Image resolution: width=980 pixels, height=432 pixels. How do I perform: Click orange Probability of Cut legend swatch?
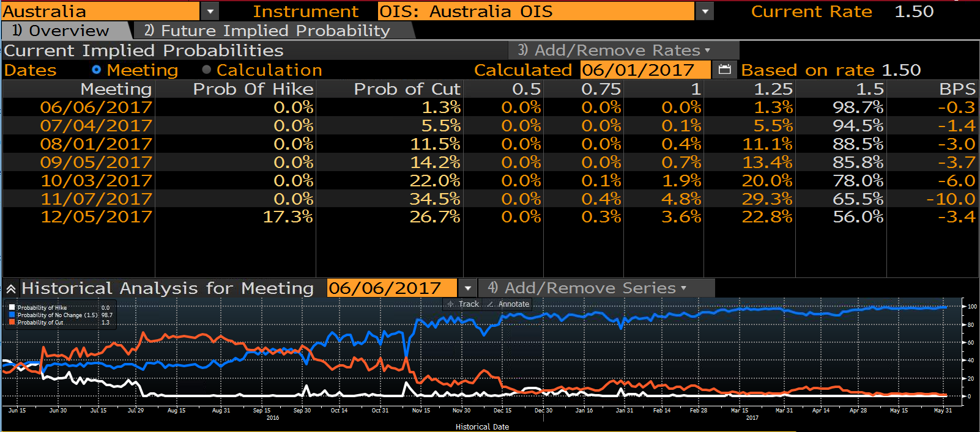click(x=12, y=323)
